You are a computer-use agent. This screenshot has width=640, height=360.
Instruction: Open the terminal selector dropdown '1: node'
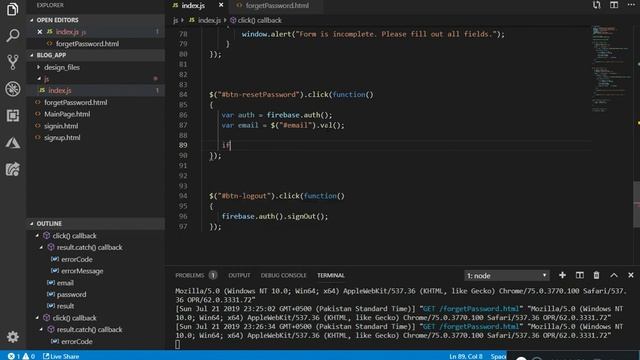(506, 276)
